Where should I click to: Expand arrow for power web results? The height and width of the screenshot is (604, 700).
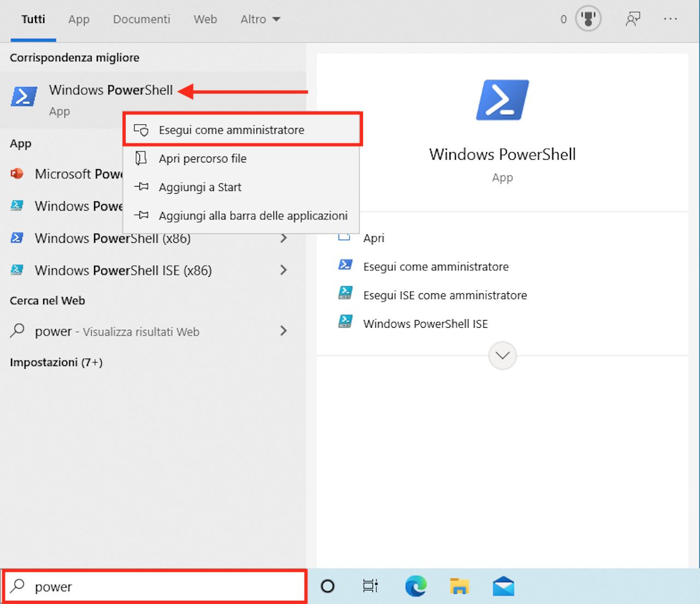pyautogui.click(x=283, y=330)
